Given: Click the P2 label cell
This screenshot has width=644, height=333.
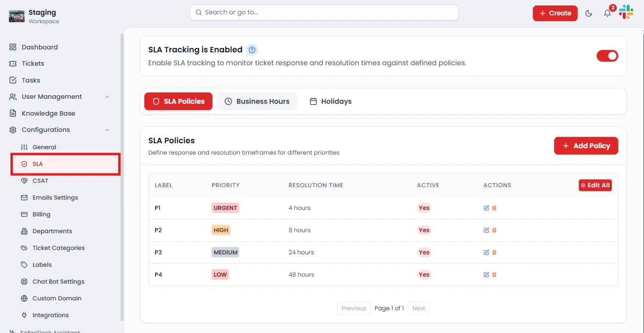Looking at the screenshot, I should 158,230.
